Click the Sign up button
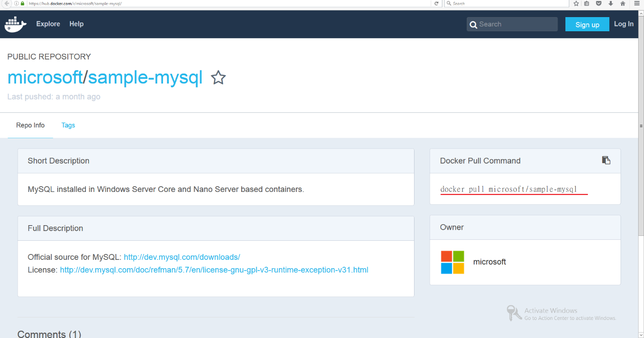The width and height of the screenshot is (644, 338). (587, 24)
